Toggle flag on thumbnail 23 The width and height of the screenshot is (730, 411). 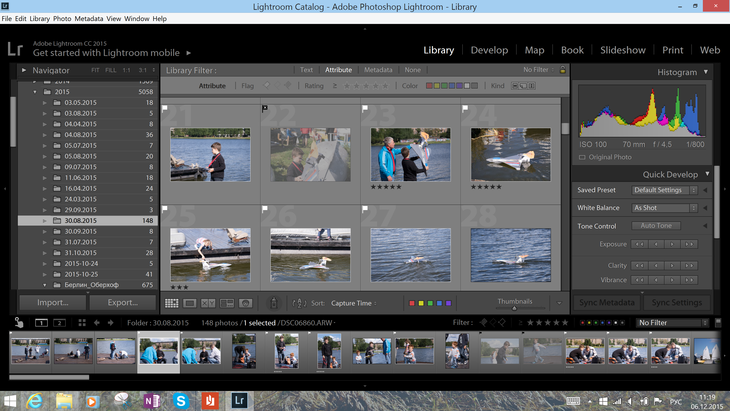coord(365,108)
